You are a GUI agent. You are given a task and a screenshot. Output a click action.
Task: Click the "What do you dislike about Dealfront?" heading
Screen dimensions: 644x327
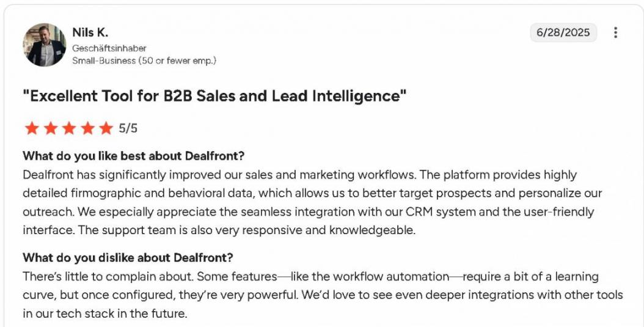(x=128, y=257)
